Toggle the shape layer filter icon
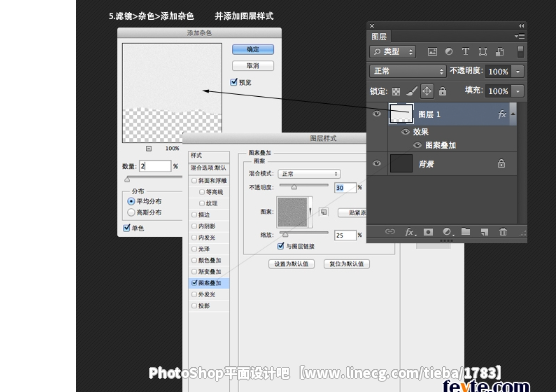The width and height of the screenshot is (557, 392). click(482, 52)
